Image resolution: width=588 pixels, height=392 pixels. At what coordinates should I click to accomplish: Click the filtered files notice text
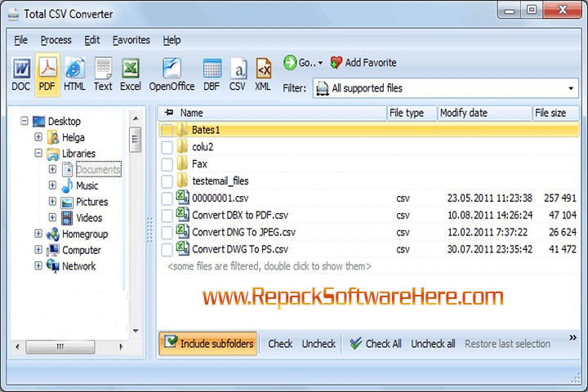269,266
